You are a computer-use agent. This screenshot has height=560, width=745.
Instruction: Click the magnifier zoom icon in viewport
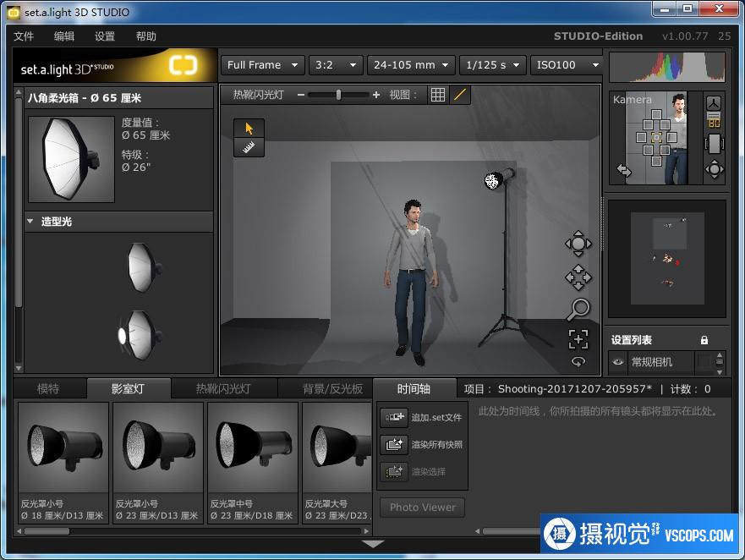pyautogui.click(x=578, y=309)
